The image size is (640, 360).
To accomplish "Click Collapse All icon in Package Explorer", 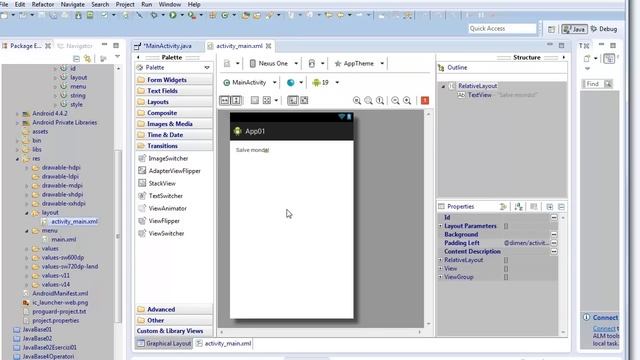I will [x=76, y=58].
